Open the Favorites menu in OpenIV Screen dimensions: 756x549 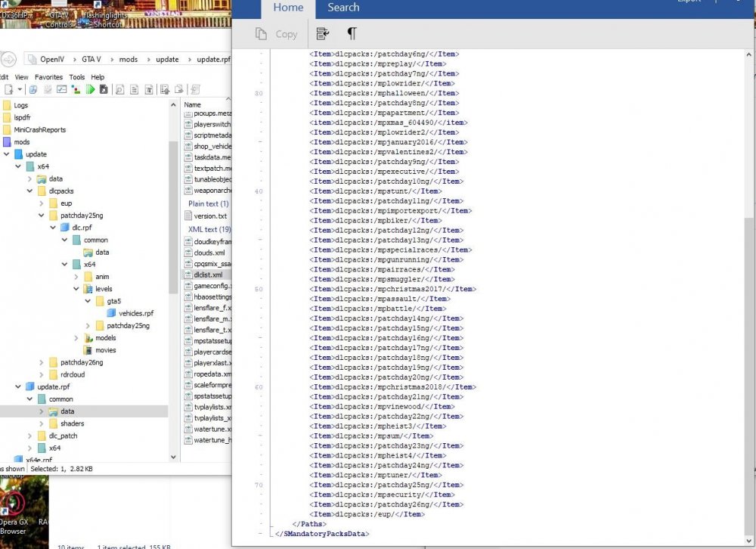(x=48, y=76)
